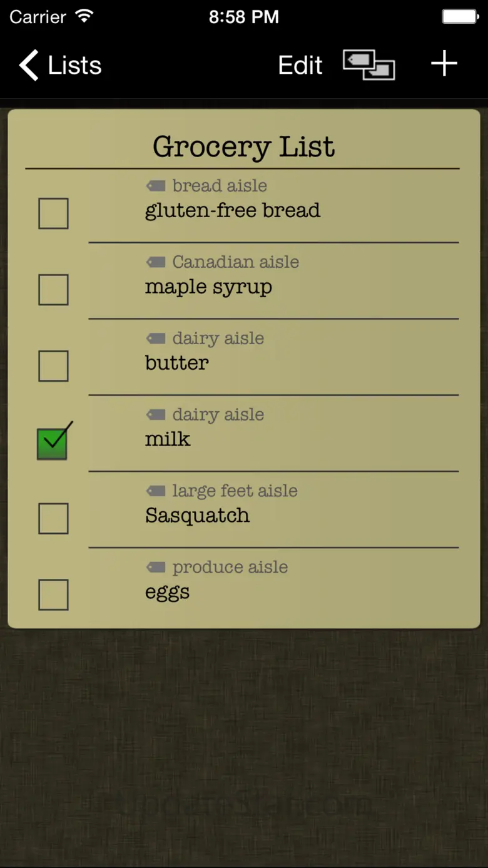Go back using the Lists label
This screenshot has width=488, height=868.
point(74,65)
